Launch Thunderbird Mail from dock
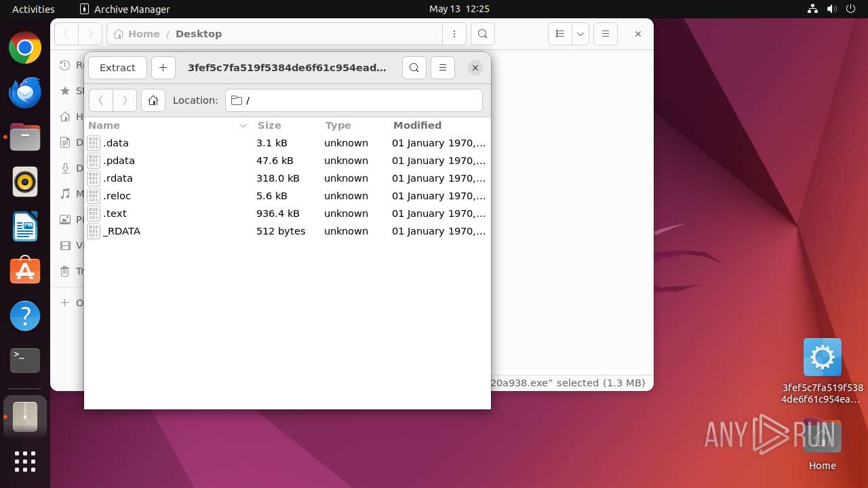The image size is (868, 488). click(x=25, y=93)
